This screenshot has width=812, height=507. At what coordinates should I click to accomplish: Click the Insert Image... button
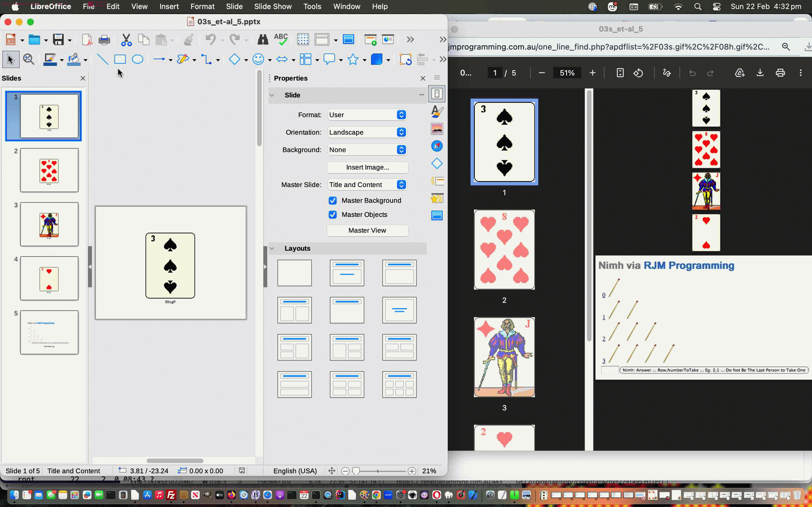click(x=367, y=167)
